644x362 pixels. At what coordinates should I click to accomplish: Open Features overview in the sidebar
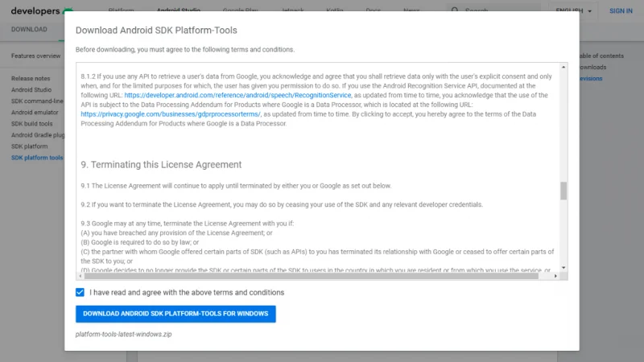click(35, 56)
